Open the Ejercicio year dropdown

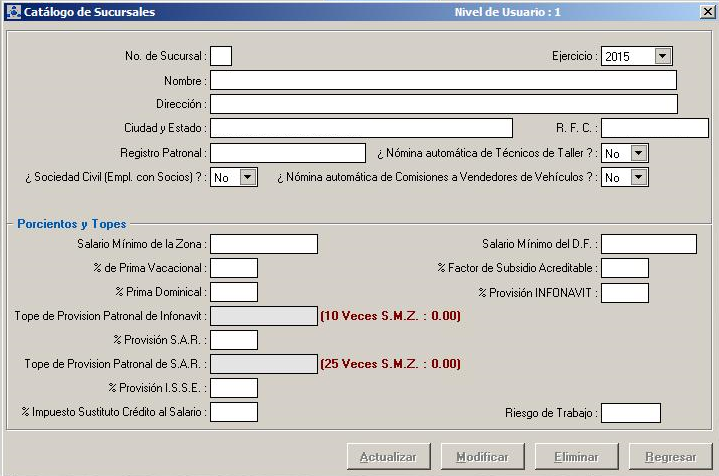(x=663, y=57)
